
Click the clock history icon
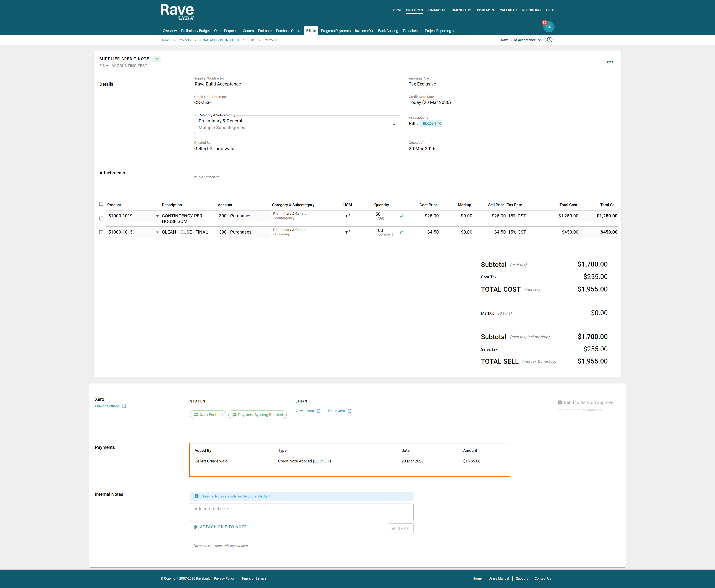(550, 40)
